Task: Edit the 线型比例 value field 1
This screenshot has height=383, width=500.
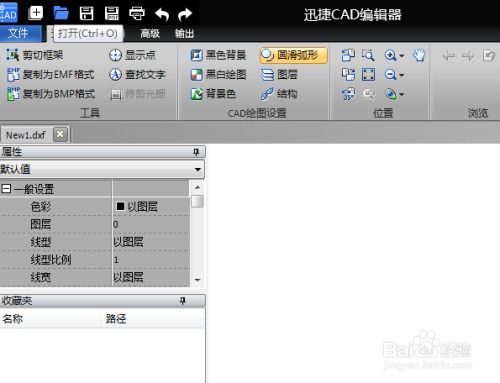Action: 151,260
